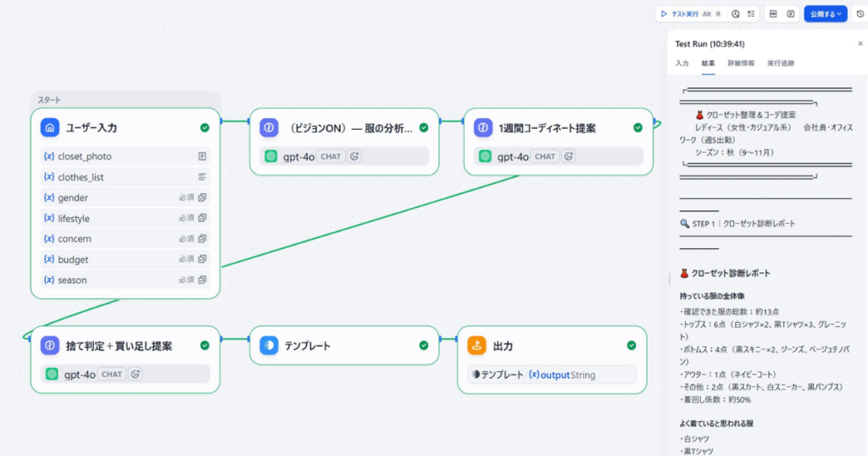Image resolution: width=868 pixels, height=456 pixels.
Task: Click the vision icon beside CHAT in ビジョンON node
Action: point(354,157)
